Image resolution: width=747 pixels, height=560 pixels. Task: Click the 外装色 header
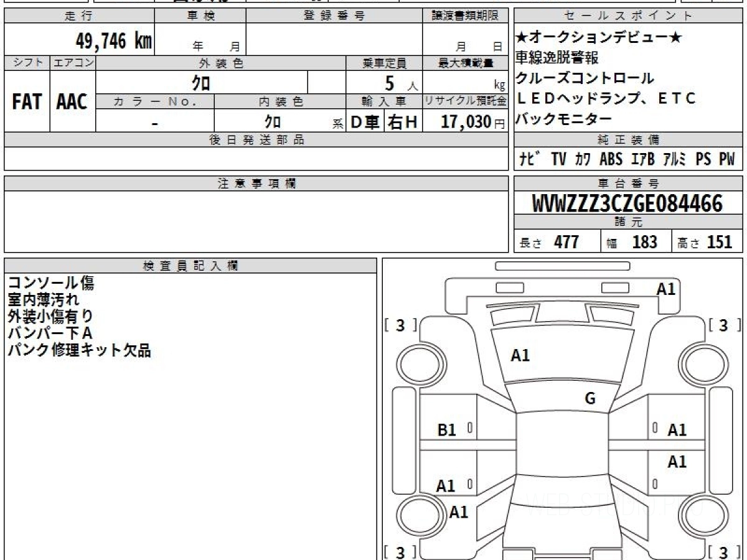(221, 63)
